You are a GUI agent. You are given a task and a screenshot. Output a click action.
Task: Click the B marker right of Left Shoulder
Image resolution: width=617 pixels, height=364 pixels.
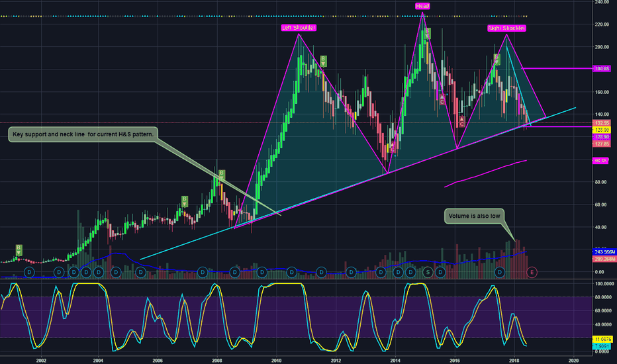(x=323, y=61)
